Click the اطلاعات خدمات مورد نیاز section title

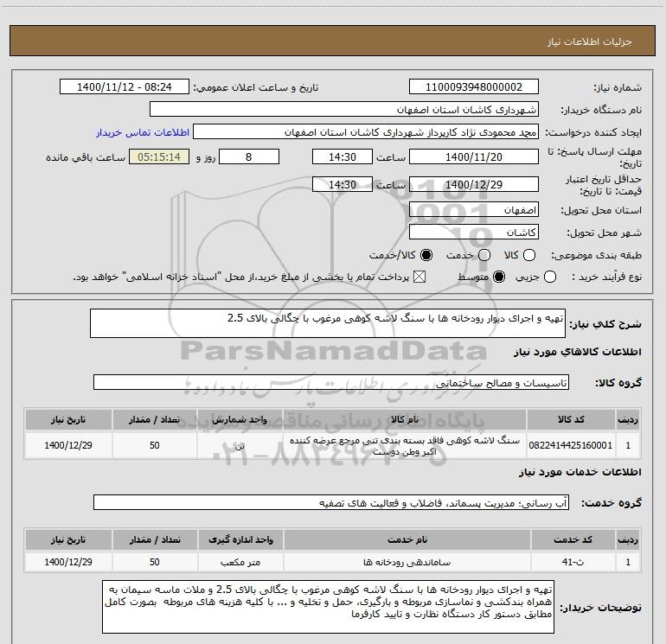pos(580,472)
